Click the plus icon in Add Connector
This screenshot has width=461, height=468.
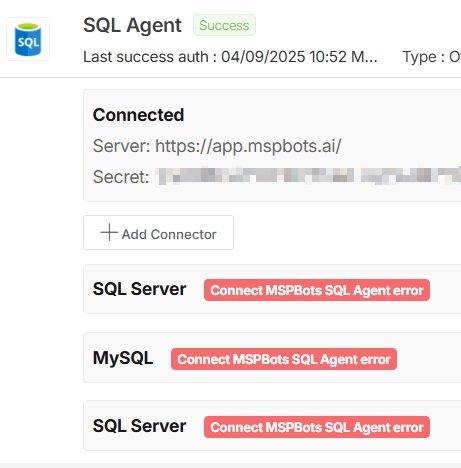coord(109,232)
